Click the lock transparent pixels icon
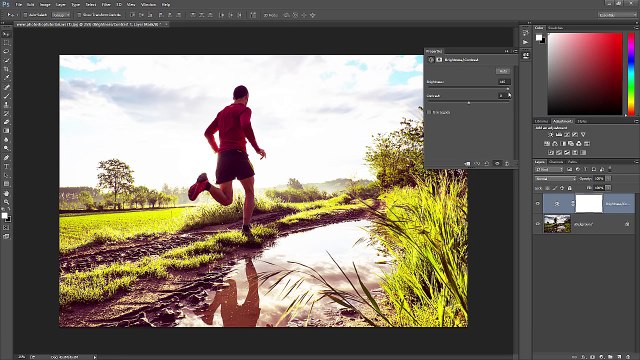The height and width of the screenshot is (360, 640). point(547,188)
